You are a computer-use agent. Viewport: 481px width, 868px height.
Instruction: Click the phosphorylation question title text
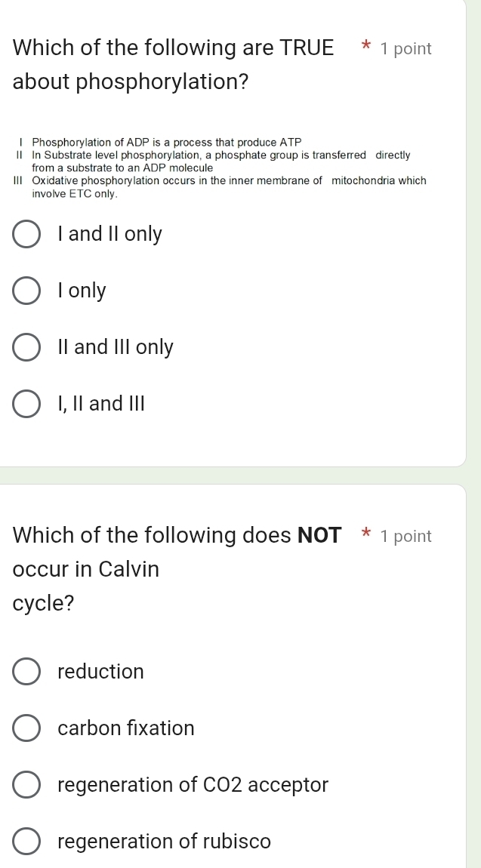(173, 65)
